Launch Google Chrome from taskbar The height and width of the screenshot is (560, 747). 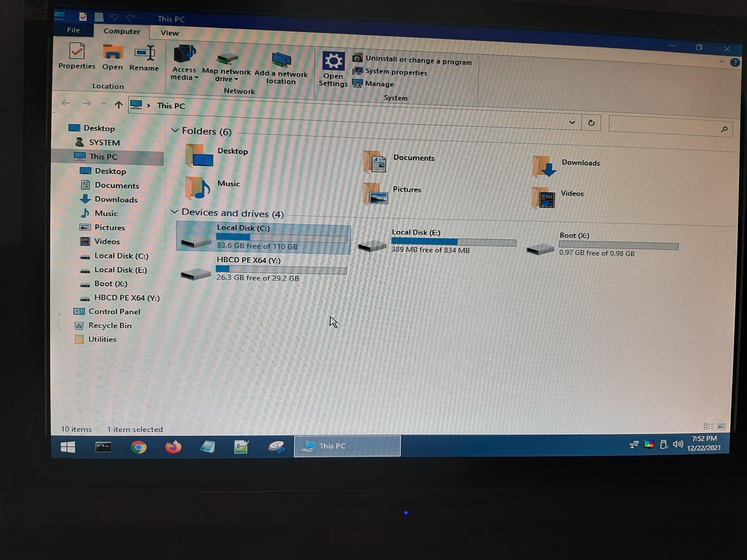pos(139,447)
